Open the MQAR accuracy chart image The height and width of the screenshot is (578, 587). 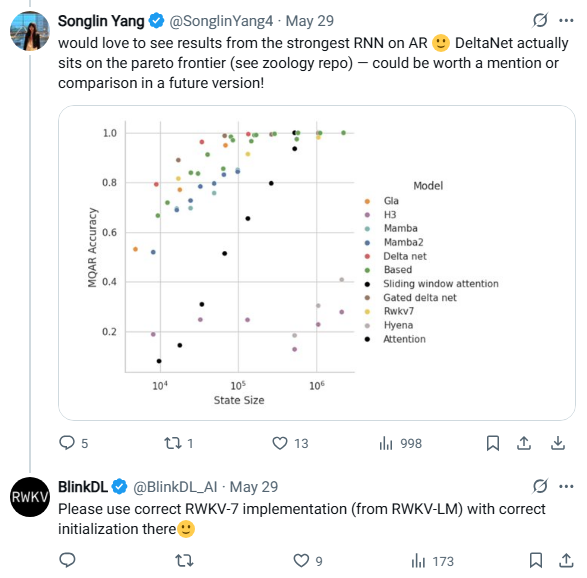point(317,263)
